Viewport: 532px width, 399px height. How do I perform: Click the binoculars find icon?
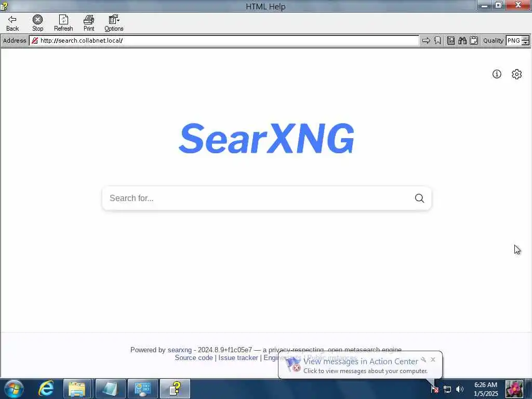[462, 41]
